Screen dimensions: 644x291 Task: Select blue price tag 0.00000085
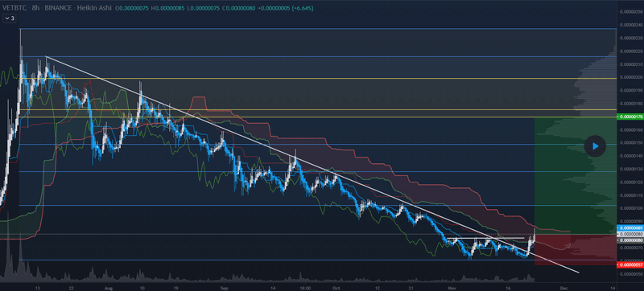[630, 227]
